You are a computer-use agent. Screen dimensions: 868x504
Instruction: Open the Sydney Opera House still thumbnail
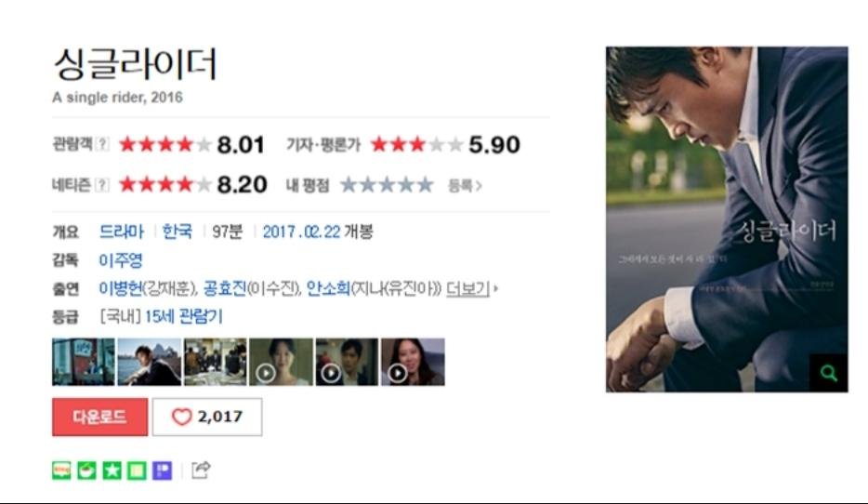[150, 363]
